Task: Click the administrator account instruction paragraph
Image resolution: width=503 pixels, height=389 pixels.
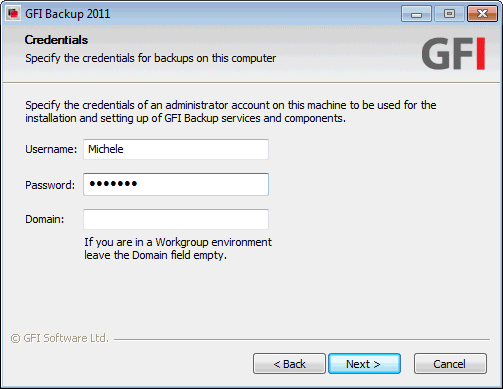Action: (231, 112)
